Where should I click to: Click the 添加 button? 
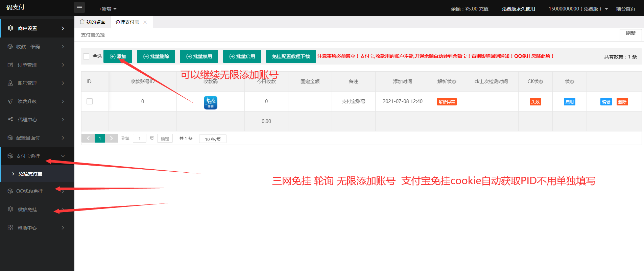pyautogui.click(x=118, y=56)
